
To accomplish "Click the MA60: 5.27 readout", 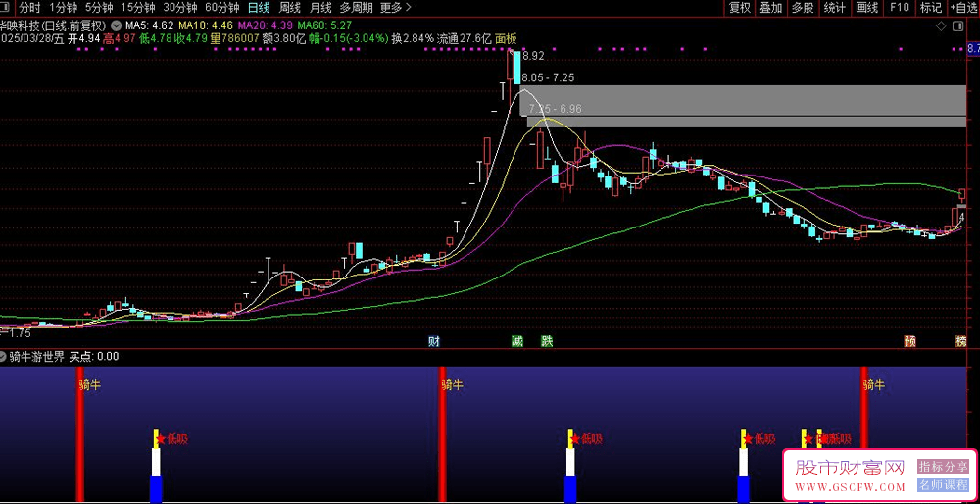I will coord(323,26).
